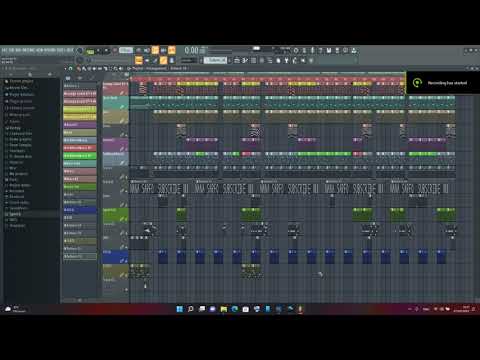This screenshot has height=360, width=480.
Task: Switch picker panel to middle tab icon
Action: click(x=80, y=78)
